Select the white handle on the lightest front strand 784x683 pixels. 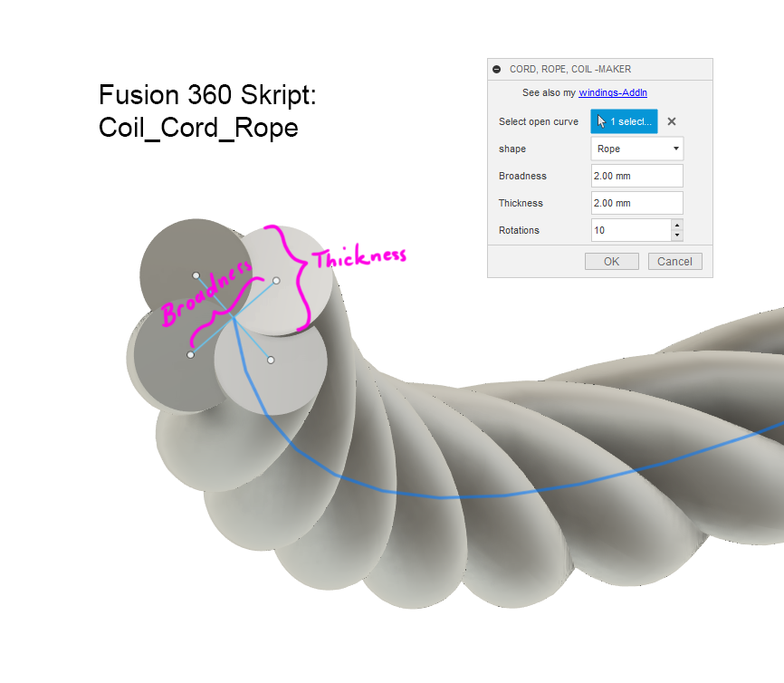271,360
